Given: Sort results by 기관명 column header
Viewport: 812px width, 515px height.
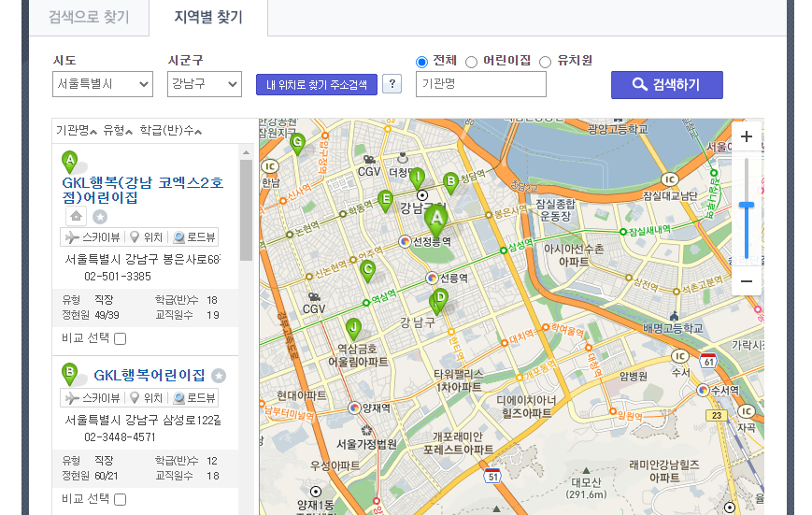Looking at the screenshot, I should [x=77, y=130].
